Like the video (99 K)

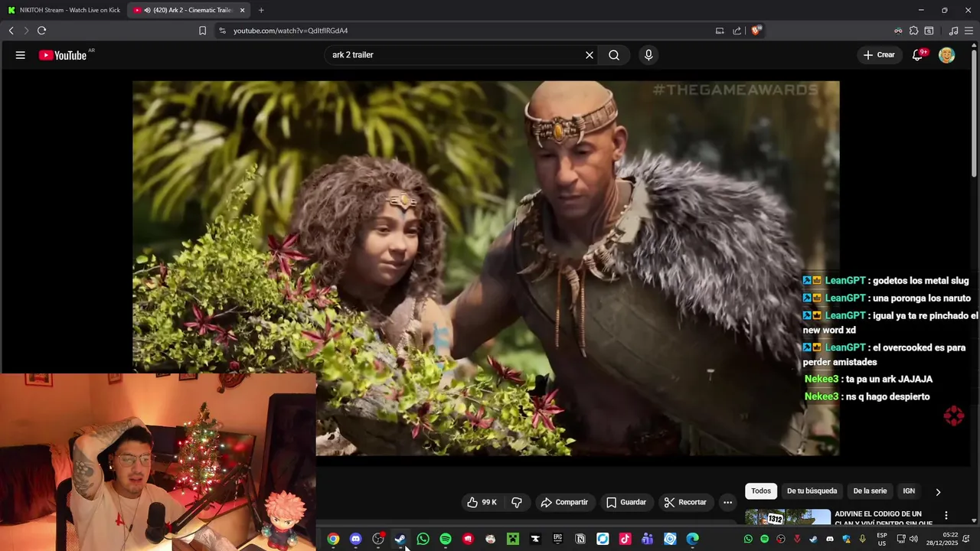click(482, 502)
